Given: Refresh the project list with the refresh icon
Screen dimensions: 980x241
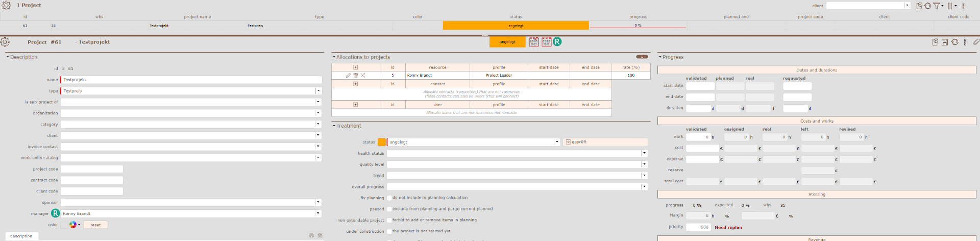Looking at the screenshot, I should tap(927, 6).
